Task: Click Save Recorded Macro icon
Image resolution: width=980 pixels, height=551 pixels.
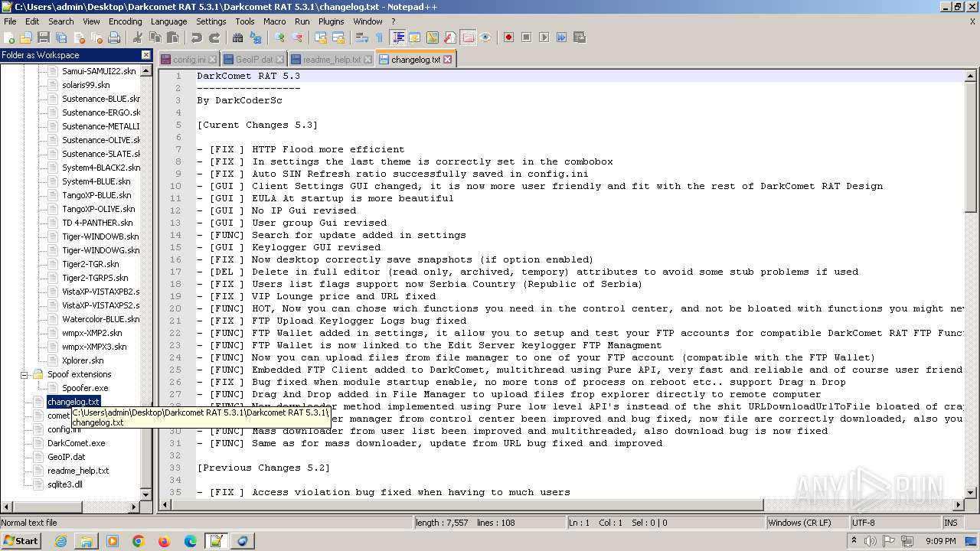Action: pyautogui.click(x=579, y=37)
